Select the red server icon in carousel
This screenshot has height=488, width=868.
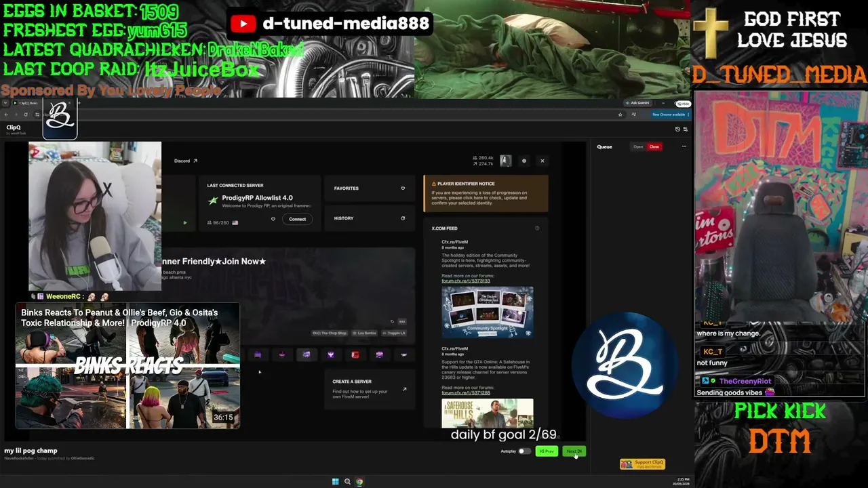[x=355, y=354]
